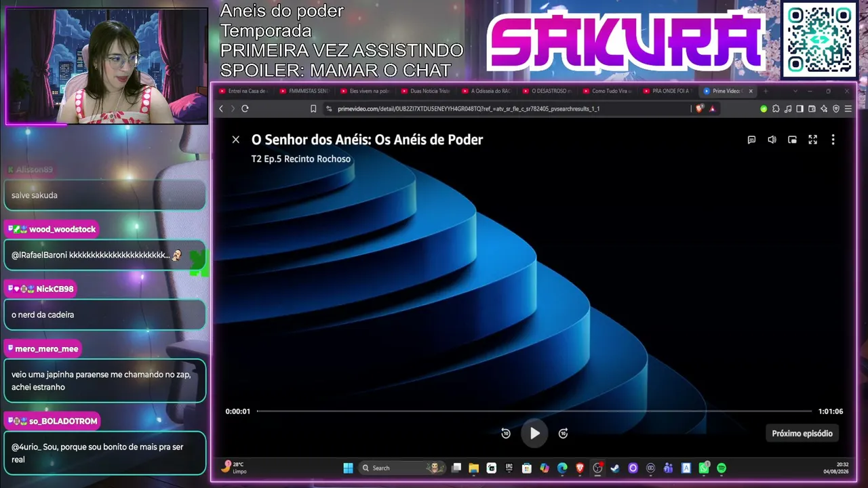Open Microsoft Teams from the taskbar
The image size is (868, 488).
point(668,468)
